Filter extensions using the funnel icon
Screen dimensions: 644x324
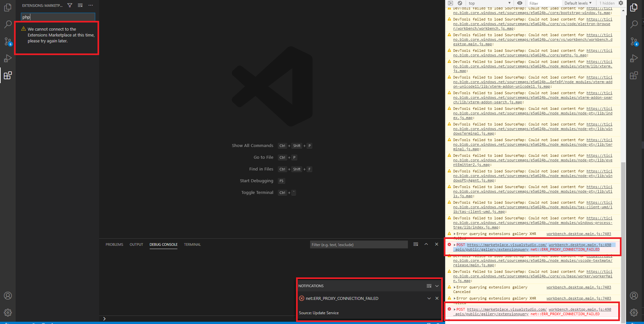click(70, 5)
